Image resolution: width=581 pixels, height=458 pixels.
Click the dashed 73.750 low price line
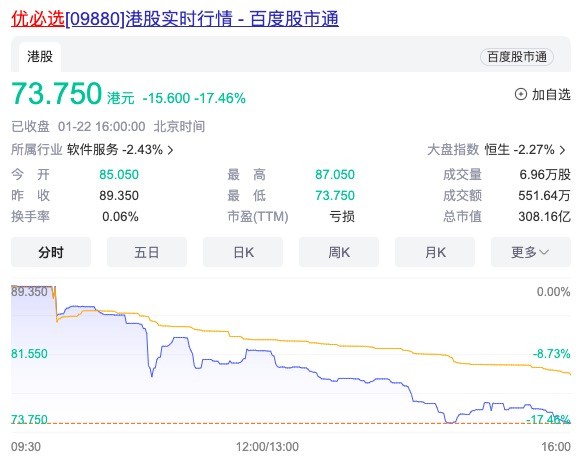click(x=291, y=423)
